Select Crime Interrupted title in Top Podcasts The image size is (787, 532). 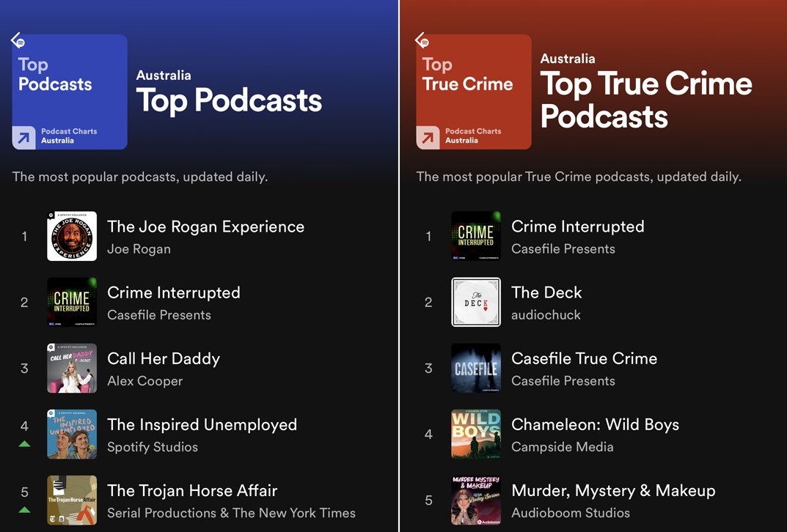coord(174,293)
